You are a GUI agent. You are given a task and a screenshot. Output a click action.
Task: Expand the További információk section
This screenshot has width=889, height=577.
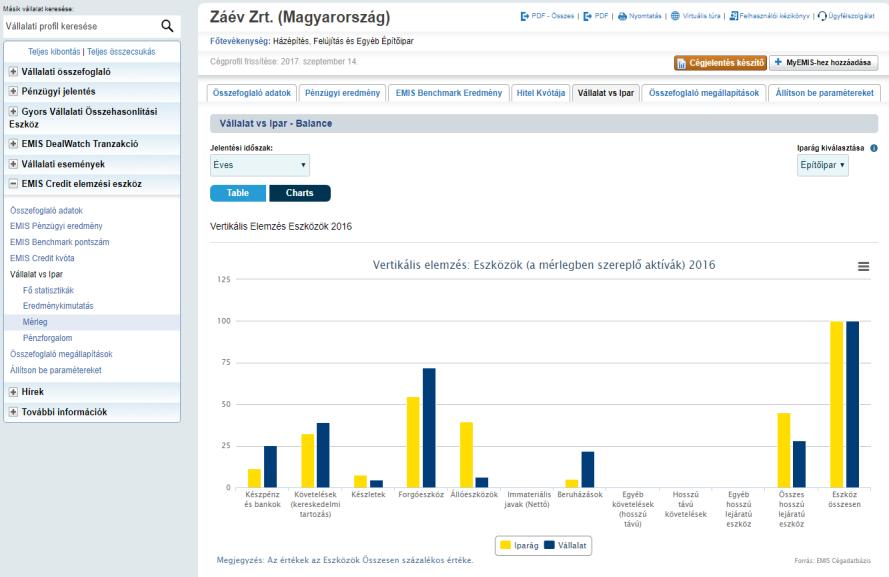coord(13,412)
